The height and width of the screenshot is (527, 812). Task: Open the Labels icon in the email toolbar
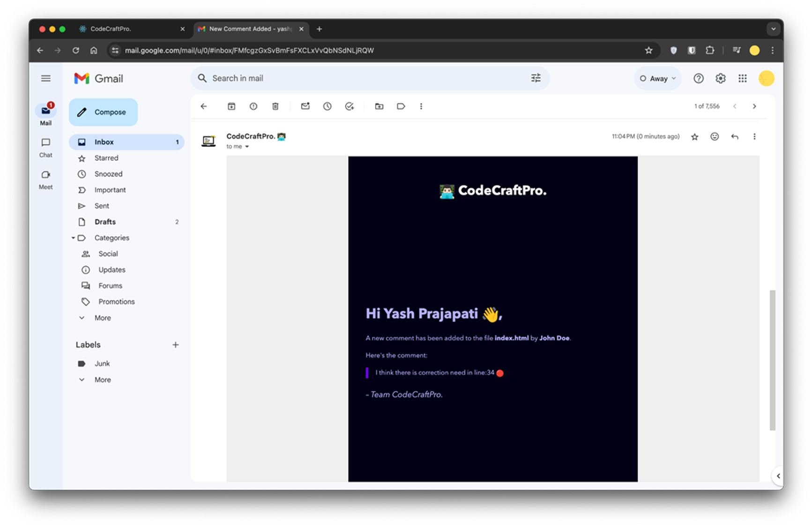point(401,106)
